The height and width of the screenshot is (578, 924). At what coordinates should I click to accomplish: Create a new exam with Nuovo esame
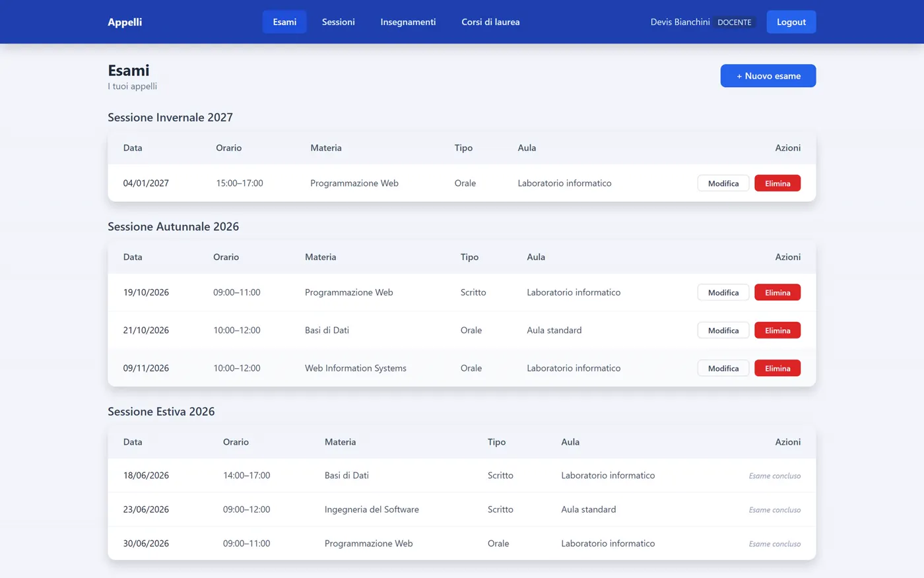pos(768,76)
